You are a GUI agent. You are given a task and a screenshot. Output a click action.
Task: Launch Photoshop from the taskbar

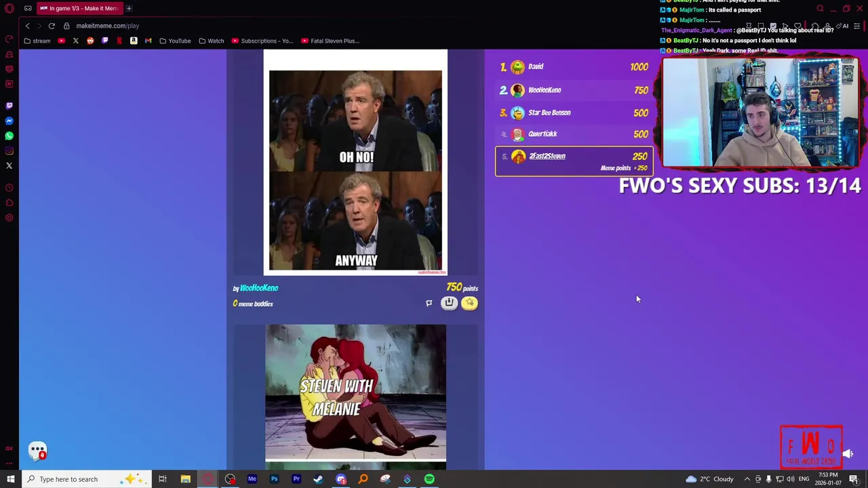(274, 479)
